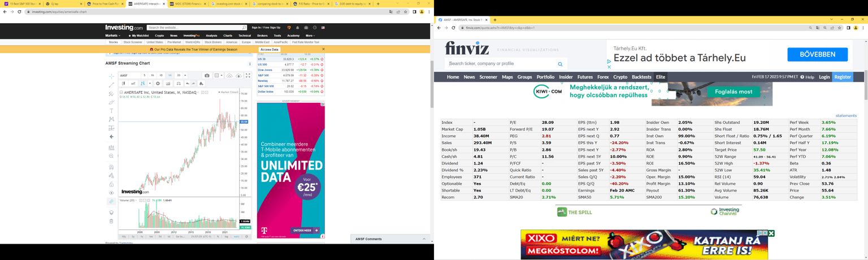Open the Screener tab in Finviz navbar
The height and width of the screenshot is (260, 868).
click(x=488, y=77)
